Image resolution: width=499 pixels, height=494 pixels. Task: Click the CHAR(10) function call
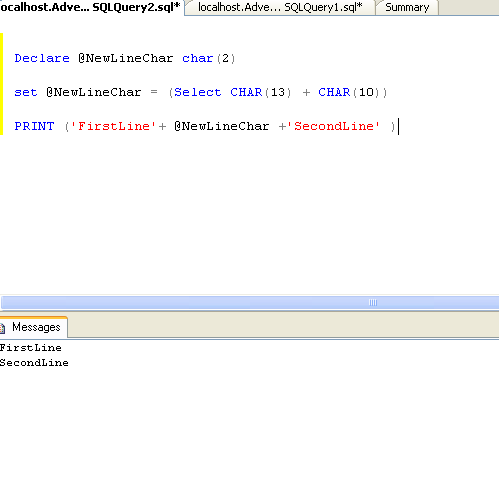coord(349,92)
